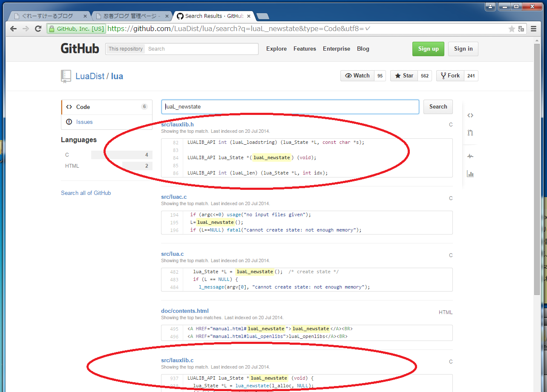Open the src/lauxlib.h result
This screenshot has height=392, width=547.
click(177, 124)
